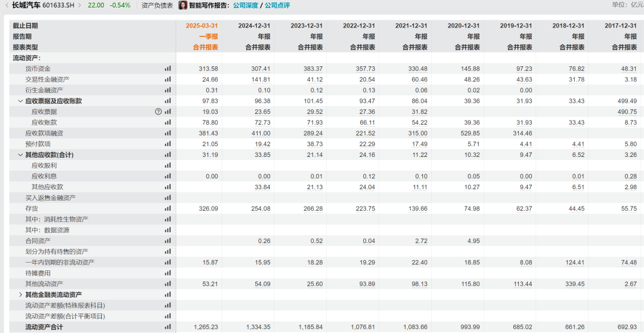The height and width of the screenshot is (333, 644).
Task: Click the 一季报 report period label
Action: click(x=209, y=36)
